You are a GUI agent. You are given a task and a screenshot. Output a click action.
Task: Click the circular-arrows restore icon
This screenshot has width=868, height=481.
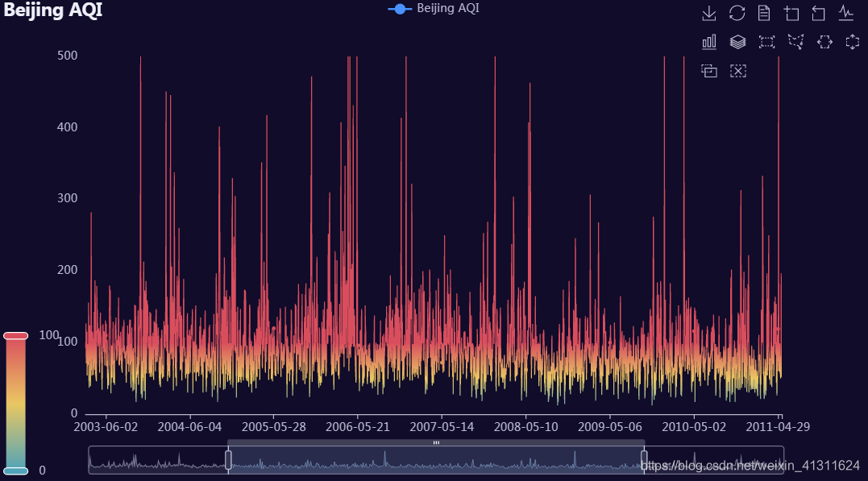(x=737, y=13)
